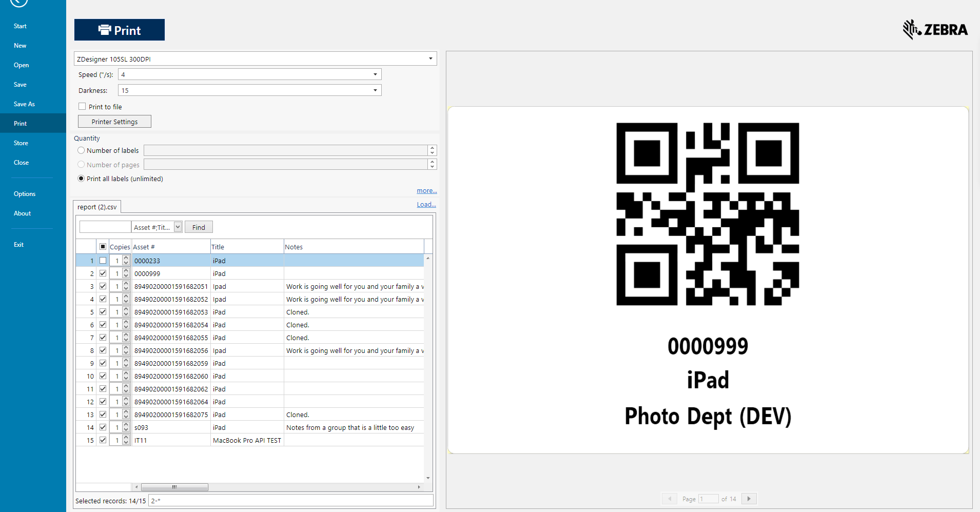Check the record 0000233 row checkbox
The height and width of the screenshot is (512, 980).
pyautogui.click(x=103, y=261)
